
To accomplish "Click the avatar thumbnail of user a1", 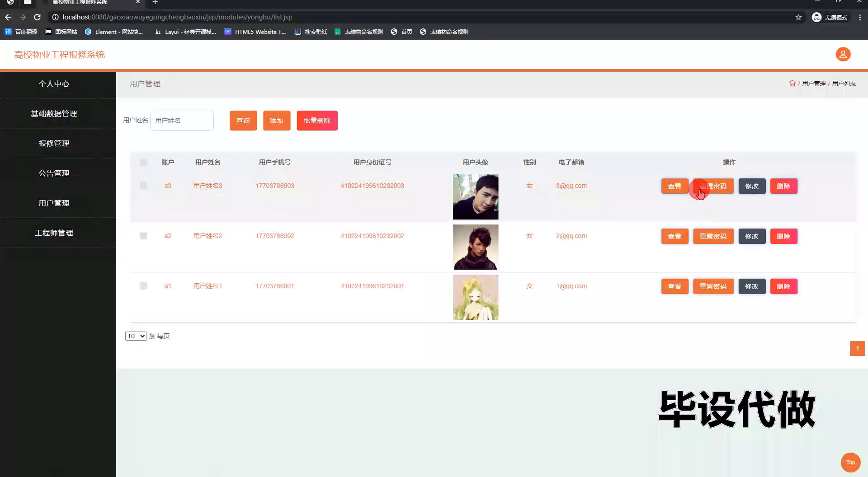I will (x=476, y=297).
